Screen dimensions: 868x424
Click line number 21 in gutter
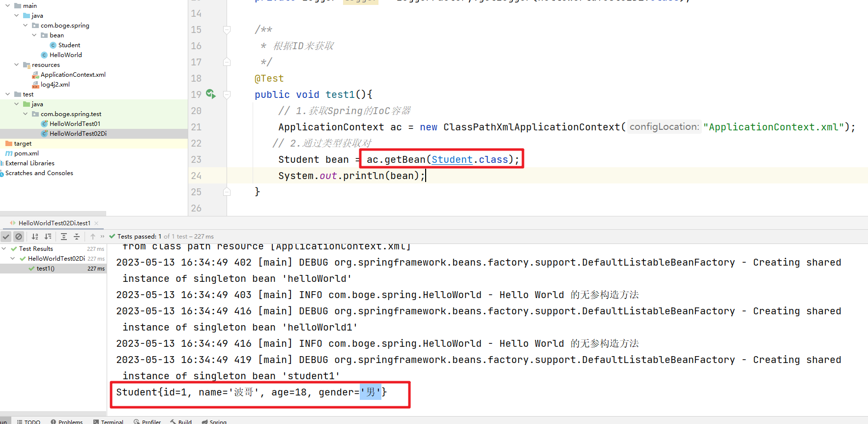[x=196, y=127]
